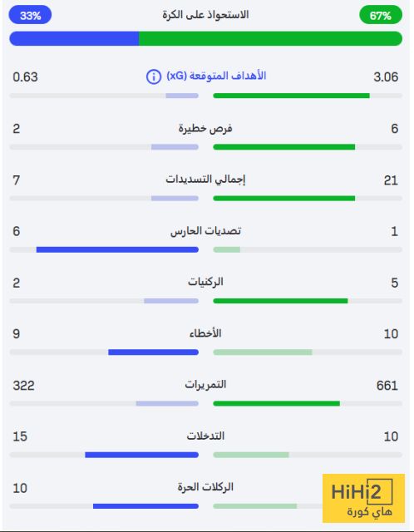The width and height of the screenshot is (414, 532).
Task: Click the التدخلات stat label
Action: pyautogui.click(x=205, y=436)
